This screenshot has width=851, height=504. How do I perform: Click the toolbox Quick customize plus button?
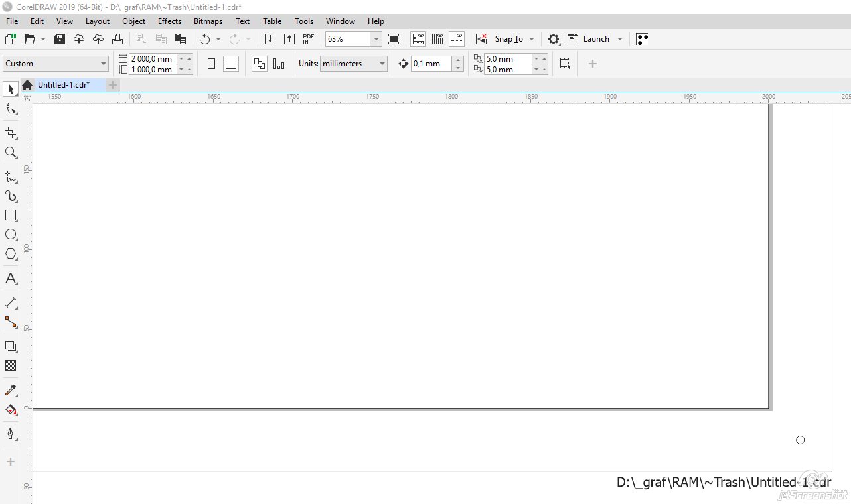point(11,462)
